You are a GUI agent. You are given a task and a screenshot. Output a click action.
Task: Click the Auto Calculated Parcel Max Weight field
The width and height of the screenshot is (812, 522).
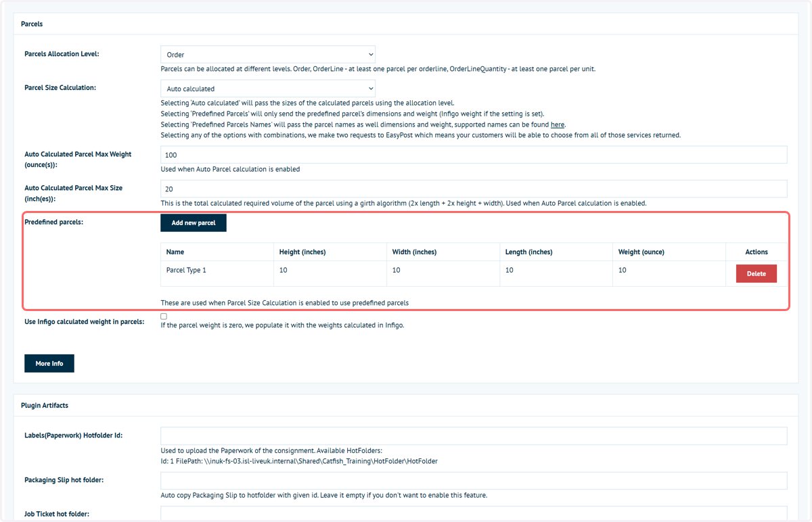pos(474,155)
